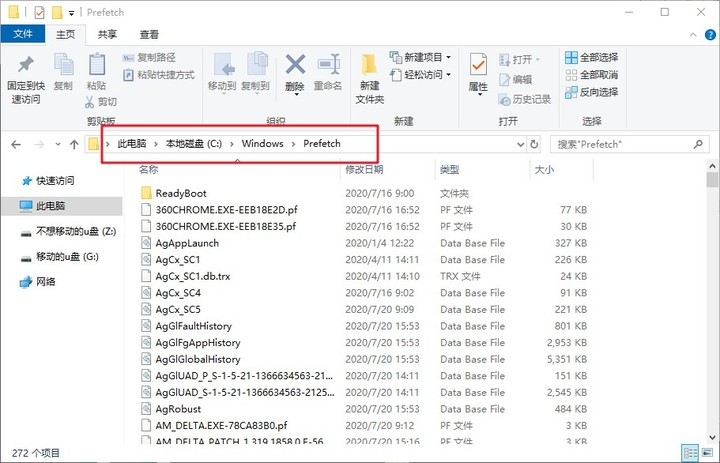Switch to large icons view in status bar
Screen dimensions: 720x463
[708, 453]
